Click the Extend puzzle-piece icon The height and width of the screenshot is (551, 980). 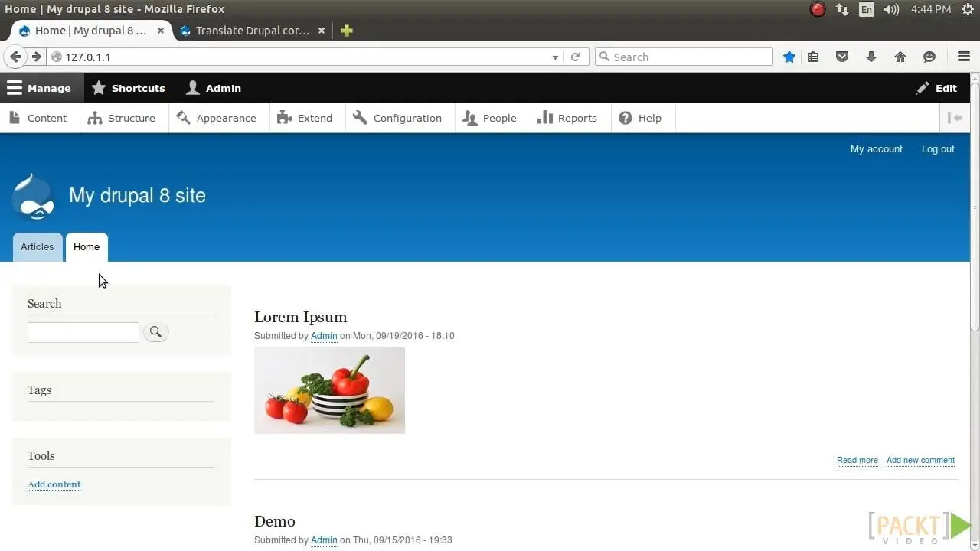click(x=284, y=118)
